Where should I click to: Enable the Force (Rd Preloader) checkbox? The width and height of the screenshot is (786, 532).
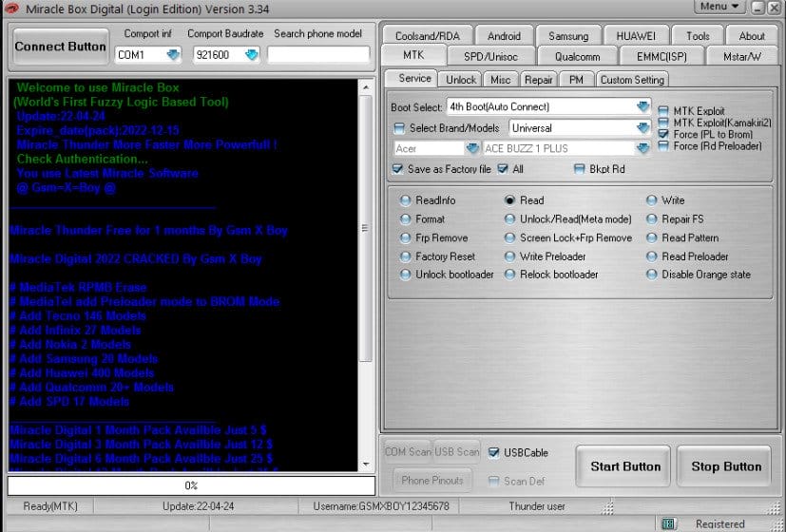[663, 145]
